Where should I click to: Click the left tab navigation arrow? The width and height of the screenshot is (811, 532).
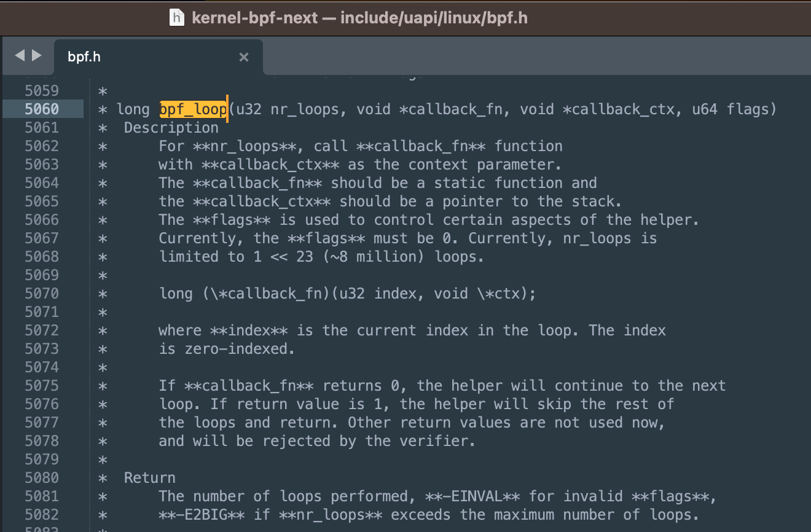[x=20, y=56]
